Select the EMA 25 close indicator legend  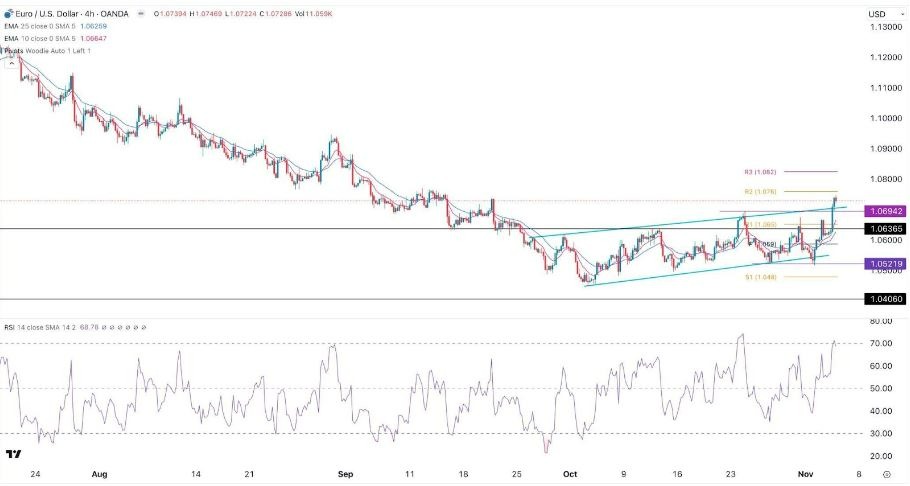[x=39, y=26]
